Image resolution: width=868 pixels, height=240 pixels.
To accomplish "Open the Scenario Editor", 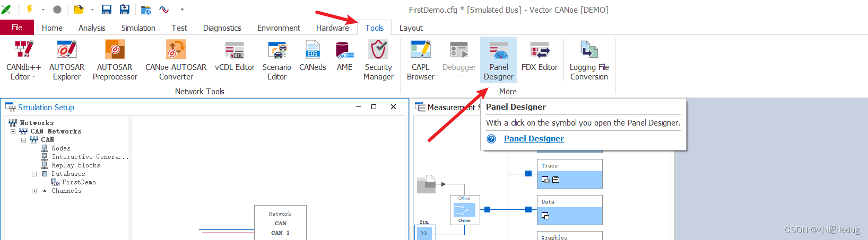I will tap(277, 60).
